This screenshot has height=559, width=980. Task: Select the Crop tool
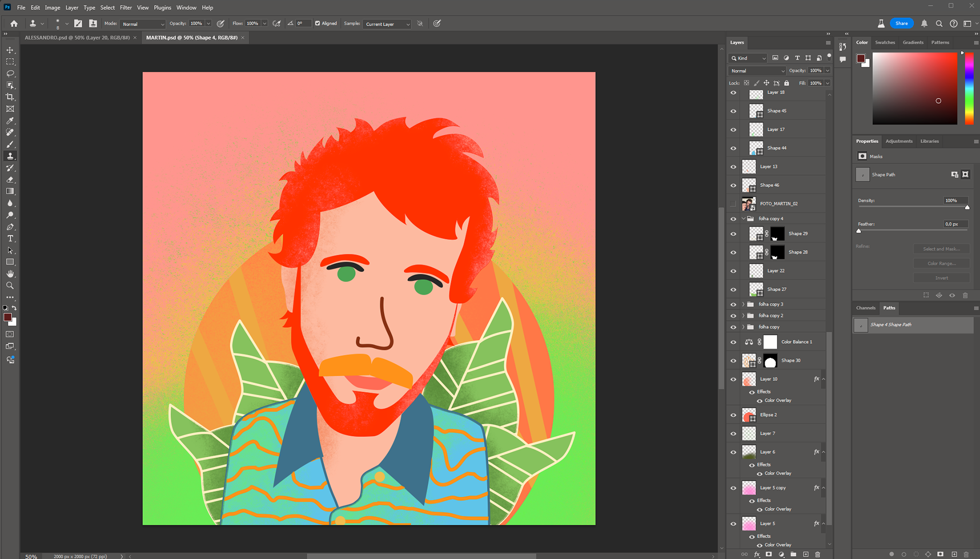pyautogui.click(x=10, y=97)
